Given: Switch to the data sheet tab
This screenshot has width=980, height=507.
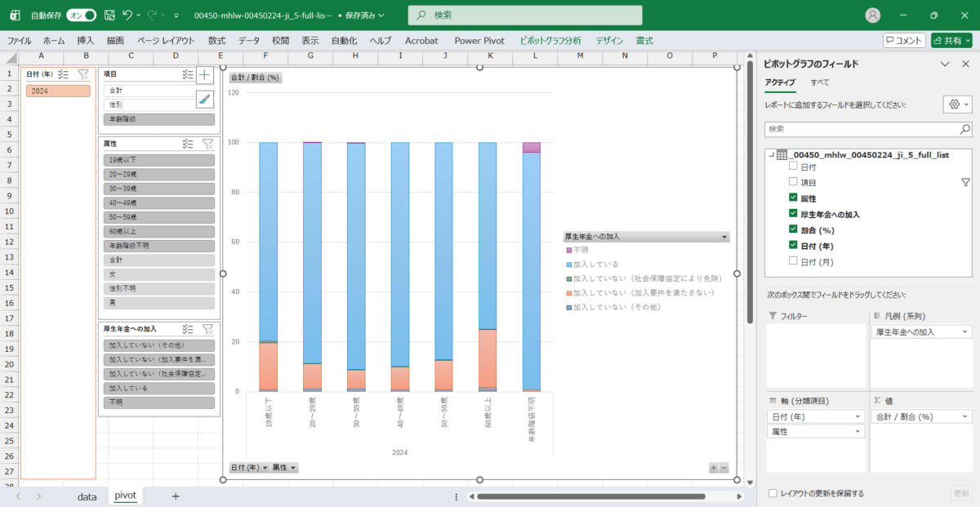Looking at the screenshot, I should tap(87, 496).
